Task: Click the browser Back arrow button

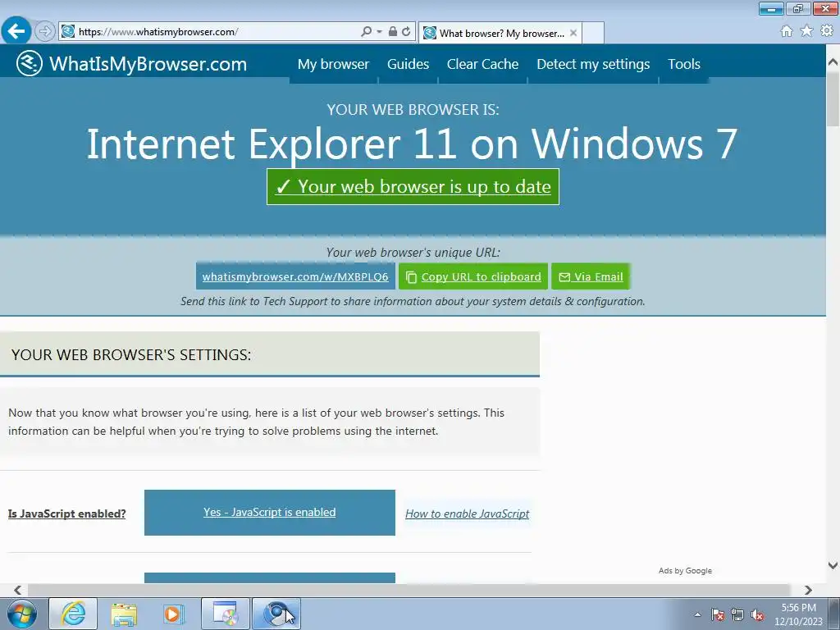Action: pos(16,32)
